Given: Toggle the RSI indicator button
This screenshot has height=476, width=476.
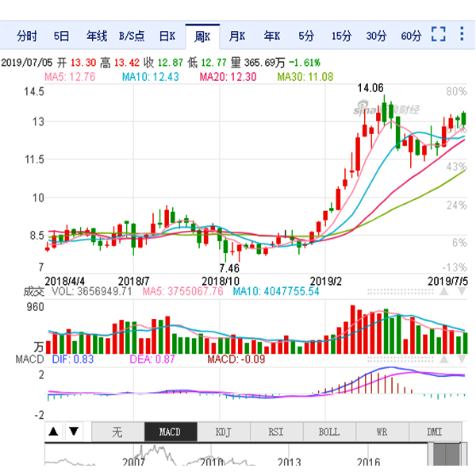Looking at the screenshot, I should pos(276,432).
